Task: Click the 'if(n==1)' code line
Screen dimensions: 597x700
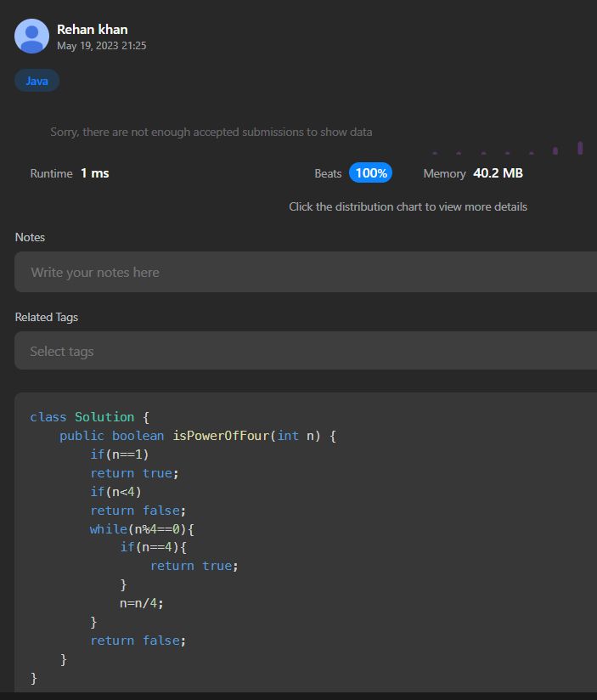Action: [x=120, y=454]
